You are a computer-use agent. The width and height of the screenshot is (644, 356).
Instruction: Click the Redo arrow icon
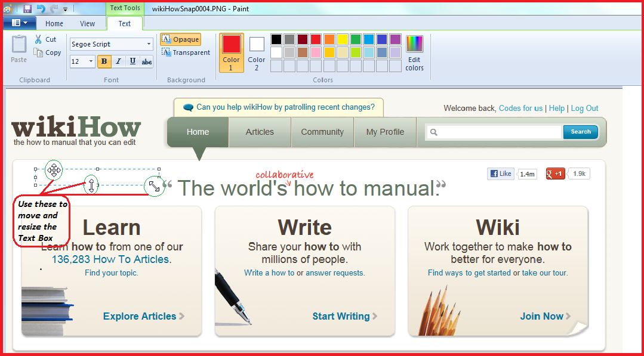(54, 8)
